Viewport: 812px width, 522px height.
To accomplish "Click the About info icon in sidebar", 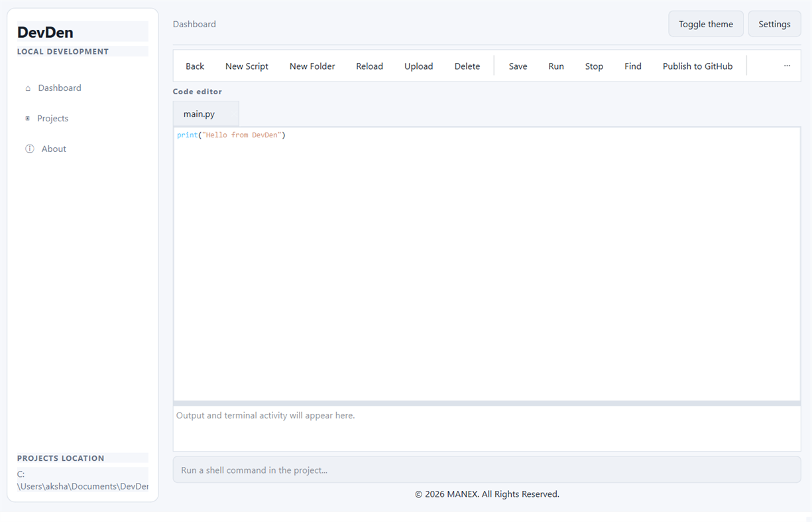I will click(x=30, y=149).
